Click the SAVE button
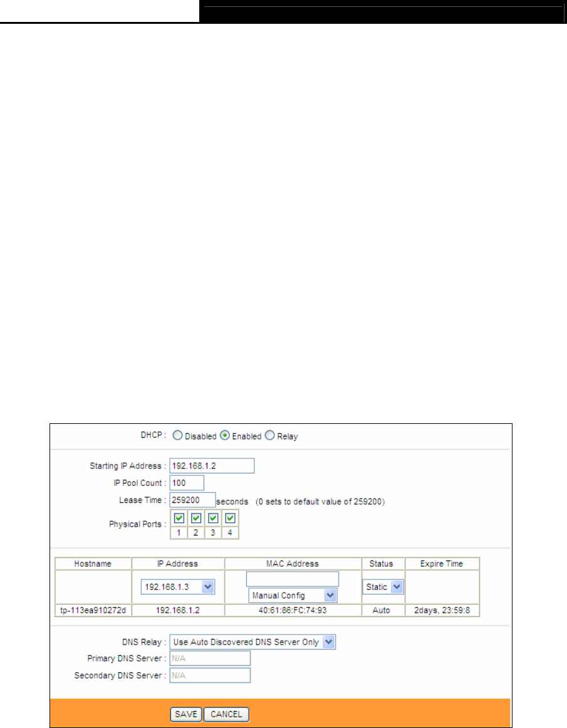Screen dimensions: 567x728 (x=186, y=714)
